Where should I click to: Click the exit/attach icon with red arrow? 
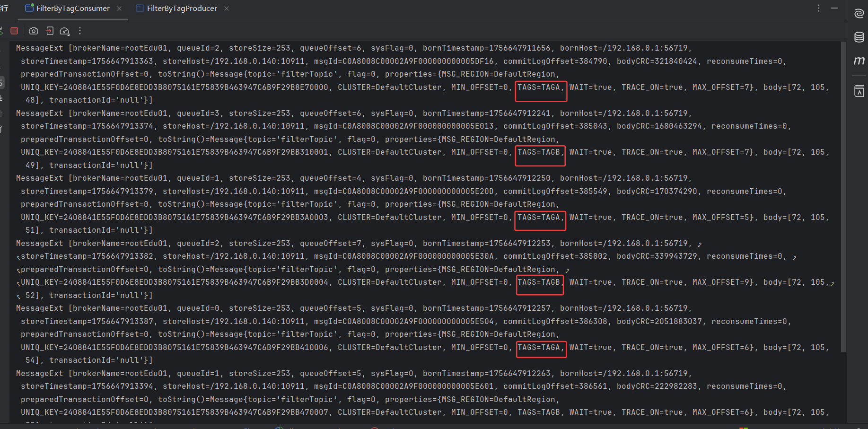[50, 31]
